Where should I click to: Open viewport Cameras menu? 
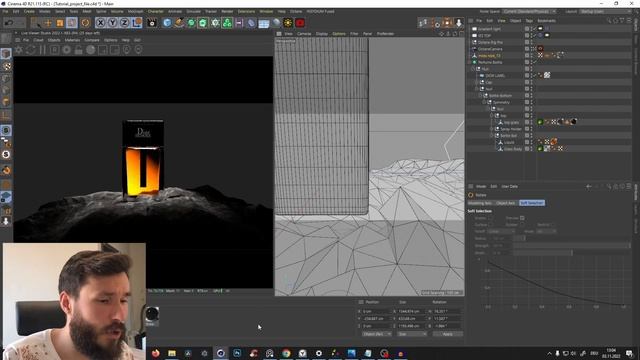coord(304,34)
